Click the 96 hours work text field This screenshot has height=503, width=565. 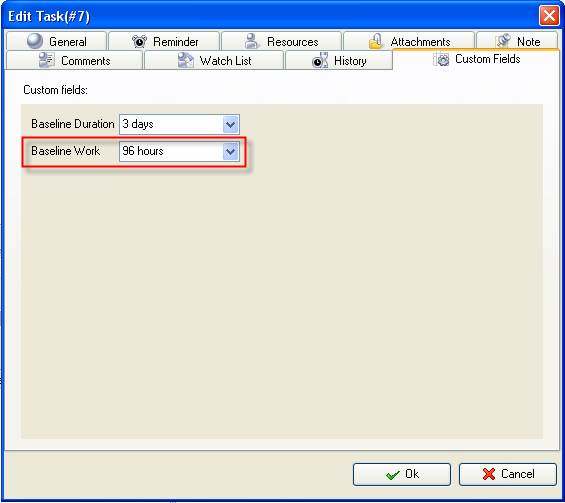[172, 152]
